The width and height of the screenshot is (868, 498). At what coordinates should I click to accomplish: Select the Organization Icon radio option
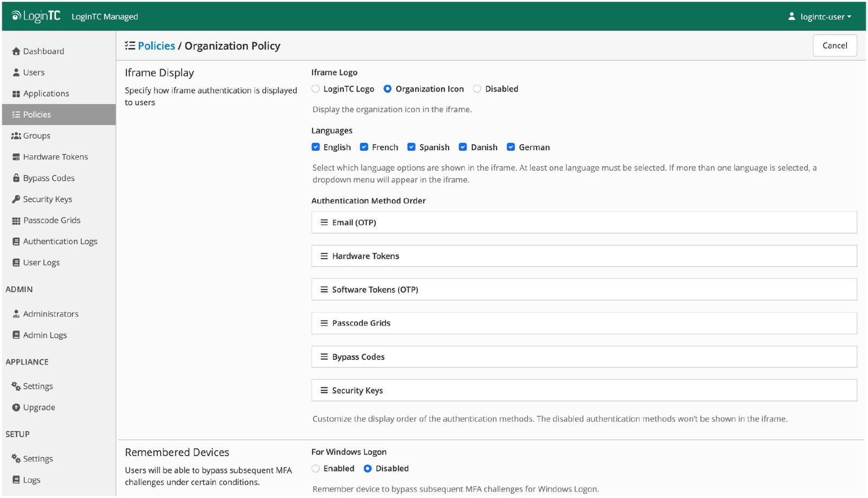pos(387,89)
